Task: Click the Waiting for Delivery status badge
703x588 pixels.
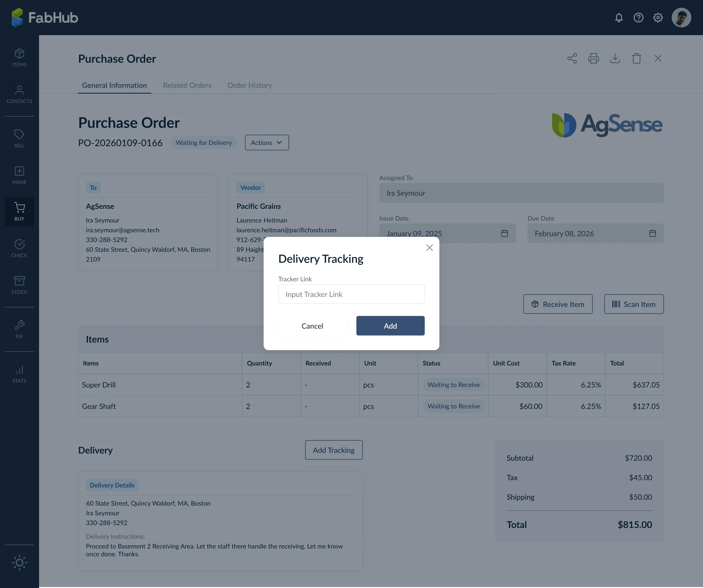Action: tap(204, 142)
